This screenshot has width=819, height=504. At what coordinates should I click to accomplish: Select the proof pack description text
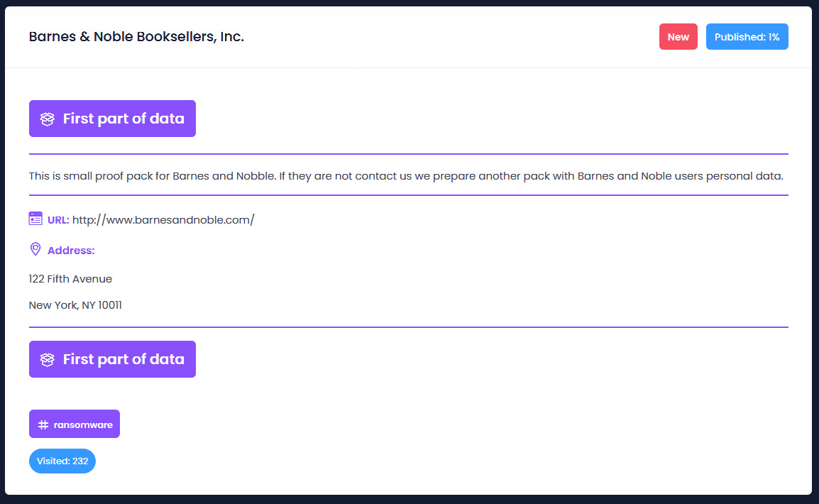coord(405,175)
